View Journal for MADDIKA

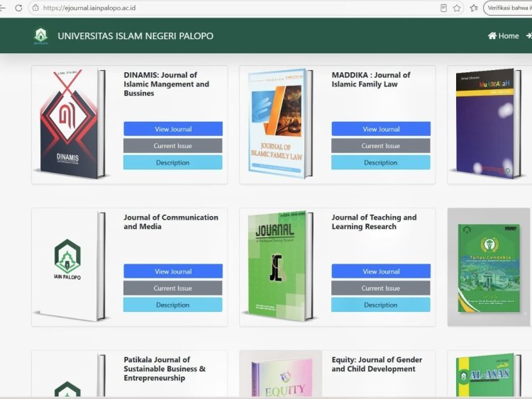381,129
